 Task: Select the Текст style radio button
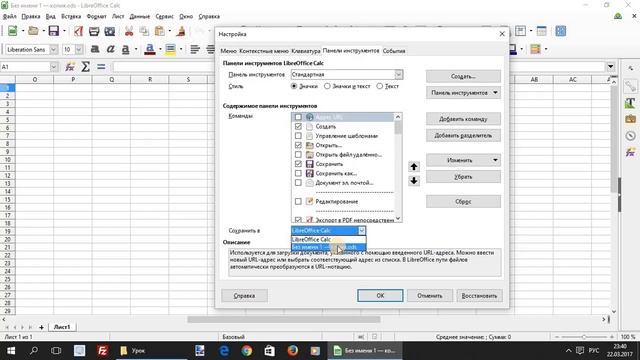pos(380,86)
